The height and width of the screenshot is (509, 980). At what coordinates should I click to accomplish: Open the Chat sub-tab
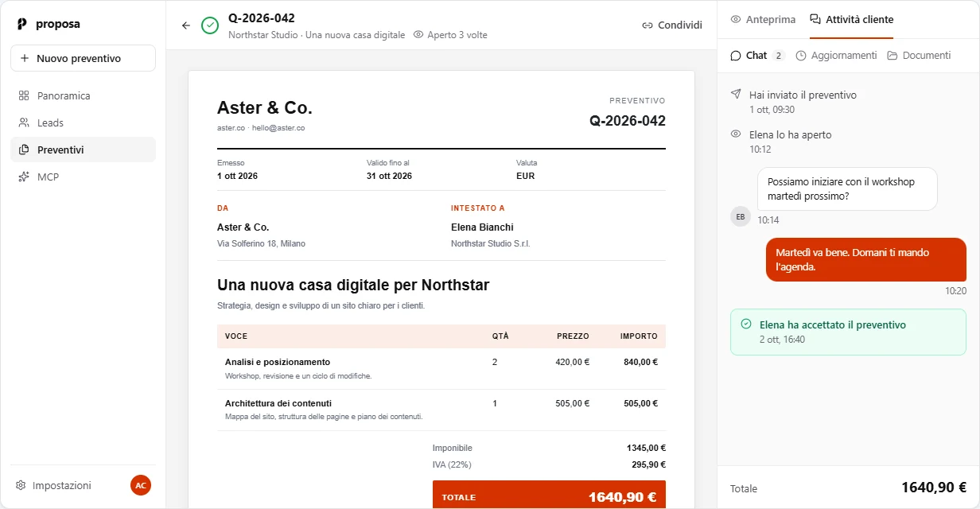757,56
